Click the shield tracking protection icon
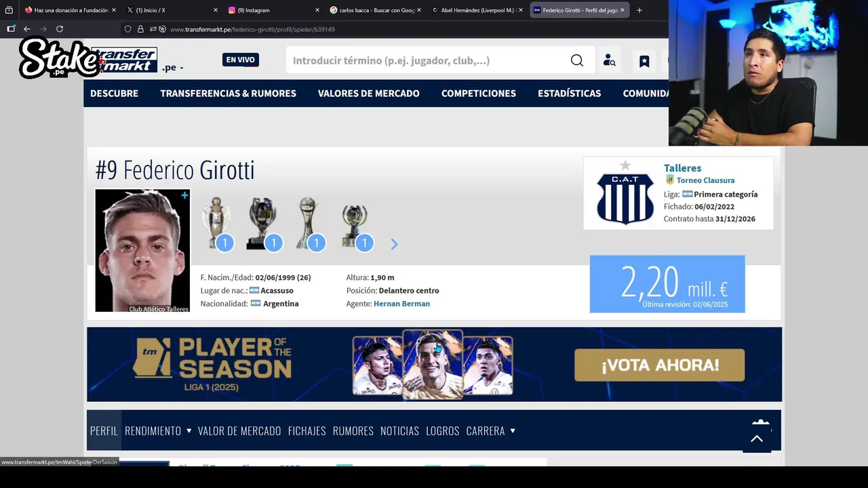This screenshot has width=868, height=488. [x=127, y=29]
